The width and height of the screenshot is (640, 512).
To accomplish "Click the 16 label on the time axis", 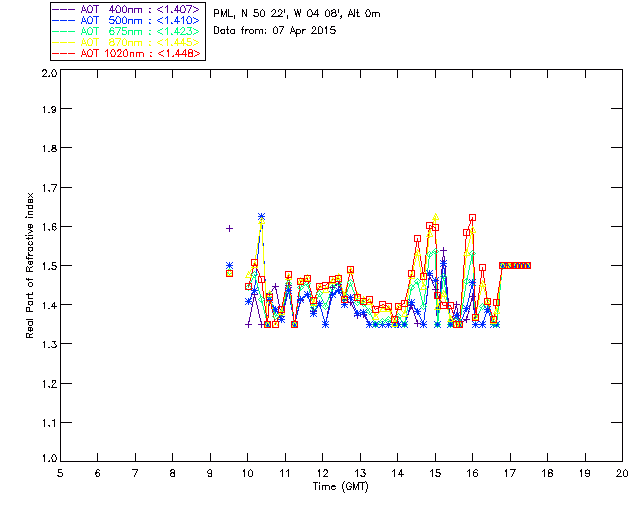I will pyautogui.click(x=472, y=473).
